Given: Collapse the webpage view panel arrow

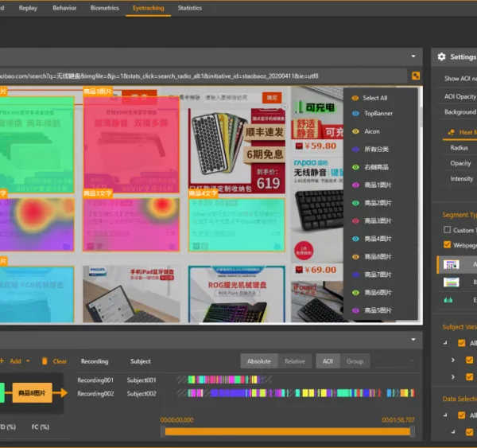Looking at the screenshot, I should pyautogui.click(x=413, y=56).
